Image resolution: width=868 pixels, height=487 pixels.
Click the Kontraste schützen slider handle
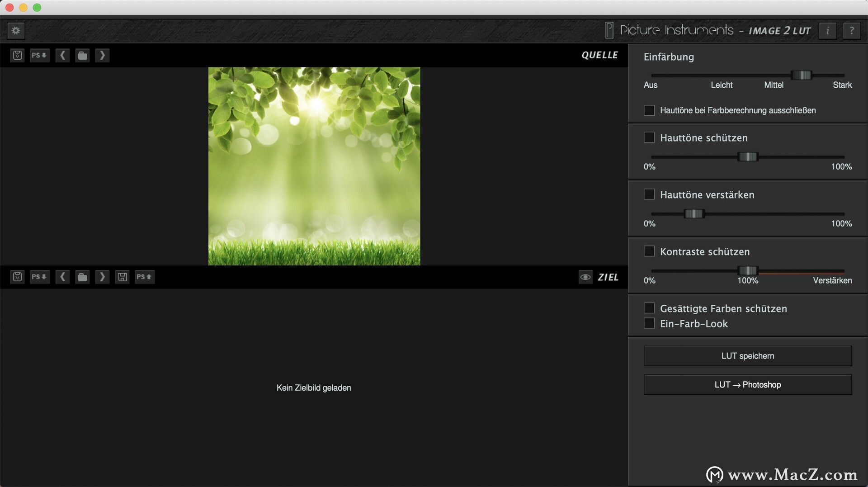(748, 271)
